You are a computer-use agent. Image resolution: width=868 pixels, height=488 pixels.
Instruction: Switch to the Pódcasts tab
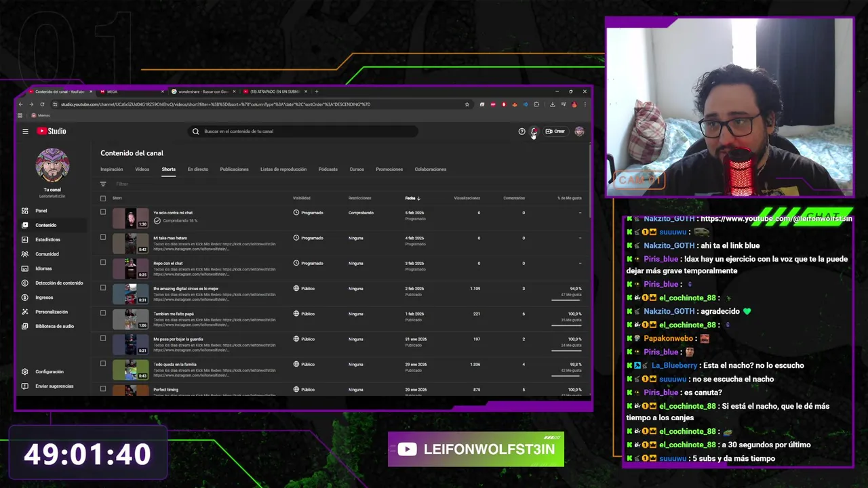(x=328, y=169)
